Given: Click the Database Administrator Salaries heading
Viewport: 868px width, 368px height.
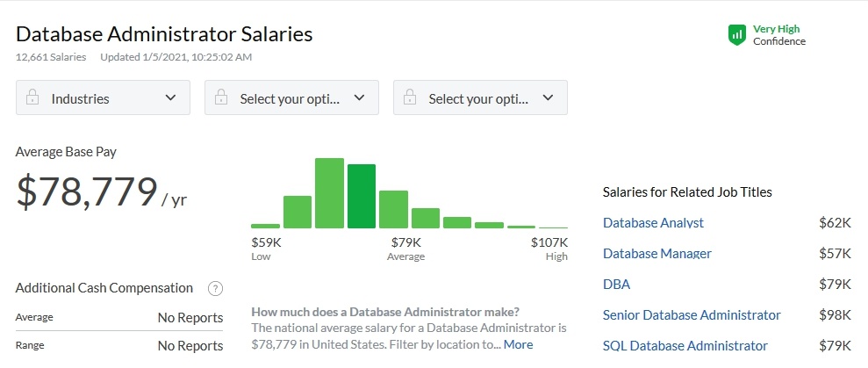Looking at the screenshot, I should [x=164, y=35].
